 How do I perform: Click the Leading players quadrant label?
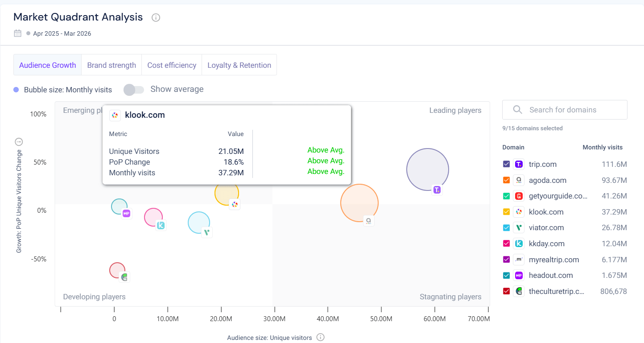(455, 110)
